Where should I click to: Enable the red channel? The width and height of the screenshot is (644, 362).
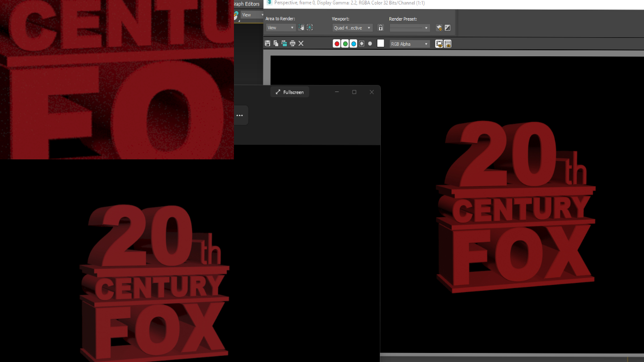(x=337, y=44)
